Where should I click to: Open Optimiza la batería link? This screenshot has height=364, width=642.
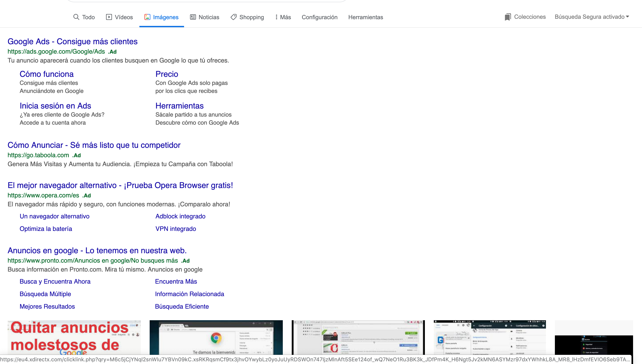(46, 229)
